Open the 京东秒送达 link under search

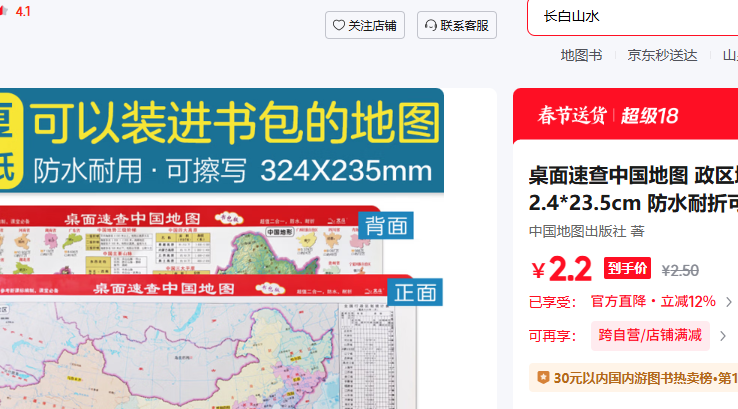pos(662,55)
